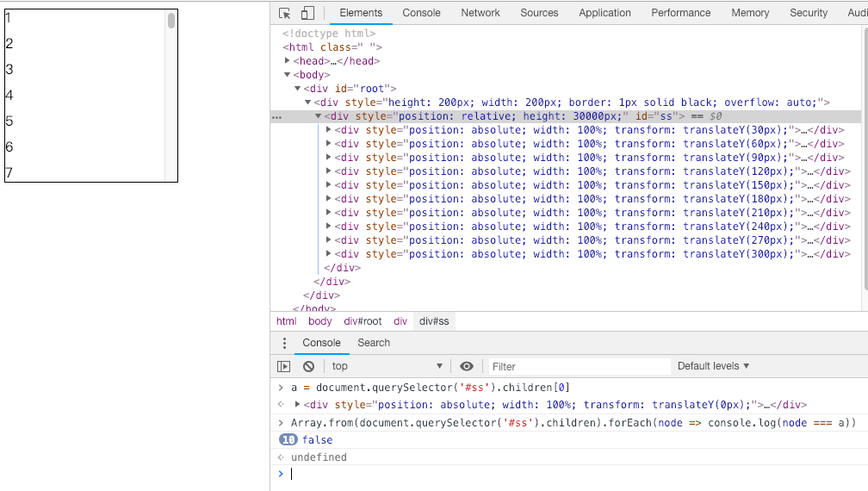Select div#ss in the breadcrumb bar
The image size is (868, 491).
[x=434, y=321]
